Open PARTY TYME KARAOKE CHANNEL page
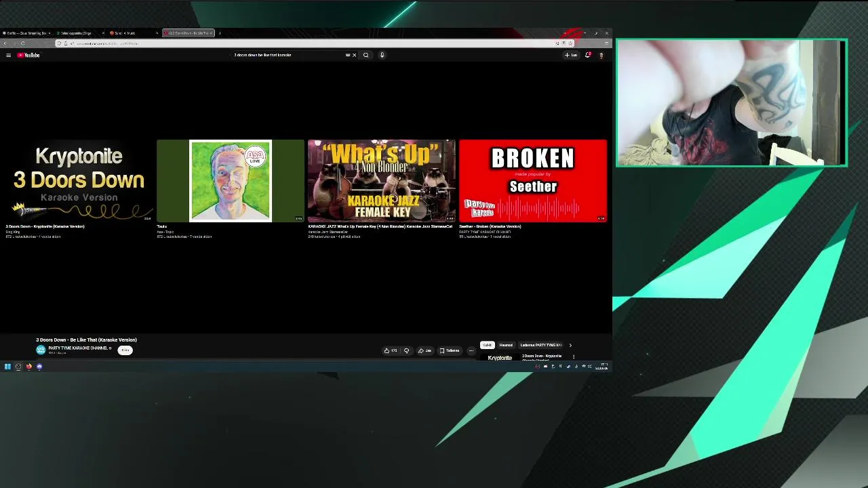Image resolution: width=868 pixels, height=488 pixels. [78, 348]
